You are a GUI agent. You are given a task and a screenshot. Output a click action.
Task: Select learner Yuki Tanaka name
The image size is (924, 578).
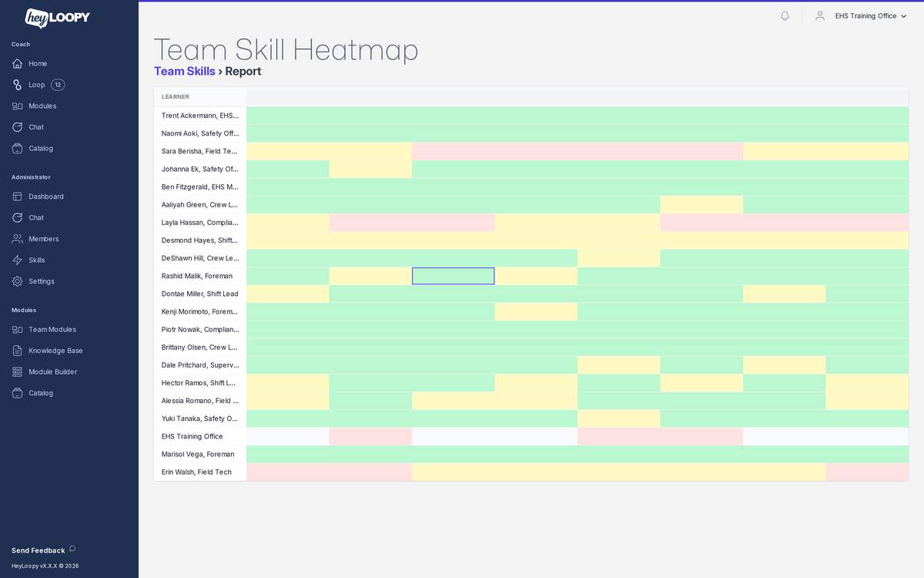pyautogui.click(x=200, y=418)
